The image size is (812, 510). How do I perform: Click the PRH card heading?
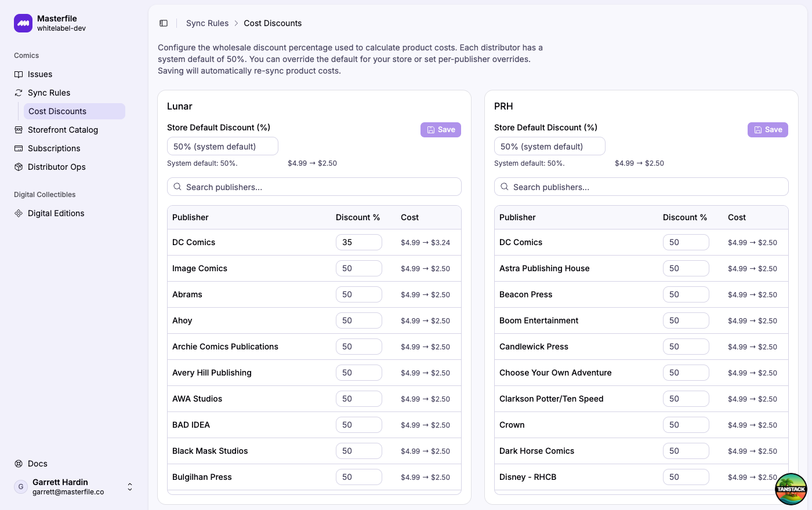point(503,106)
